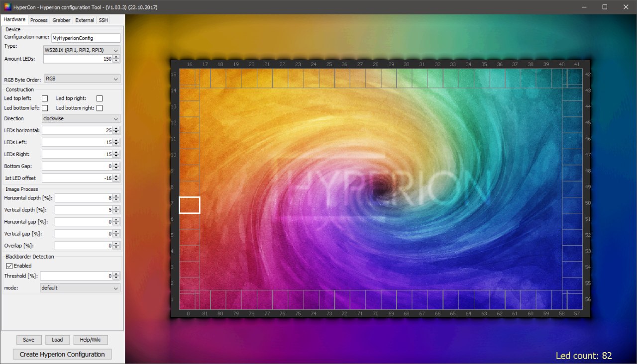Increase Bottom Gap with up arrow

tap(116, 164)
